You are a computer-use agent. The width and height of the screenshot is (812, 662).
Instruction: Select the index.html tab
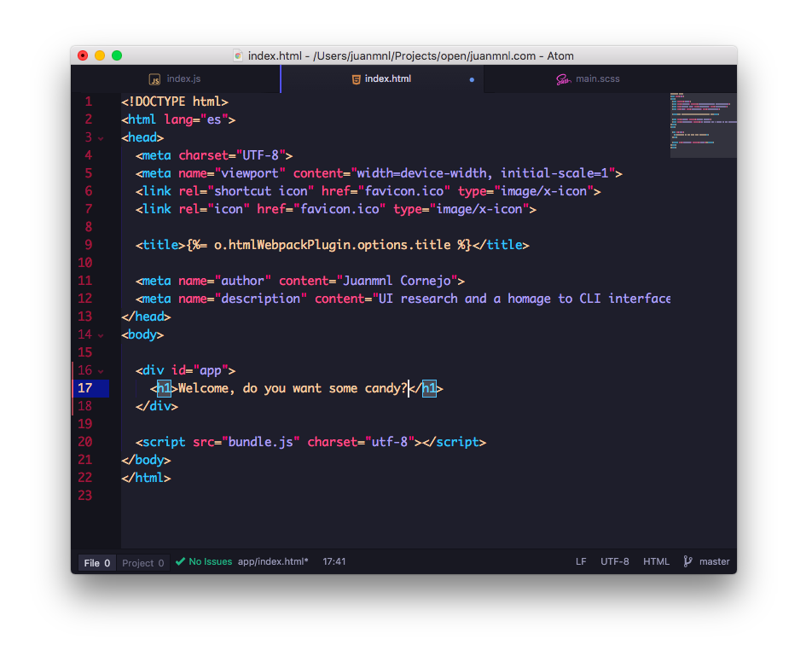click(382, 78)
